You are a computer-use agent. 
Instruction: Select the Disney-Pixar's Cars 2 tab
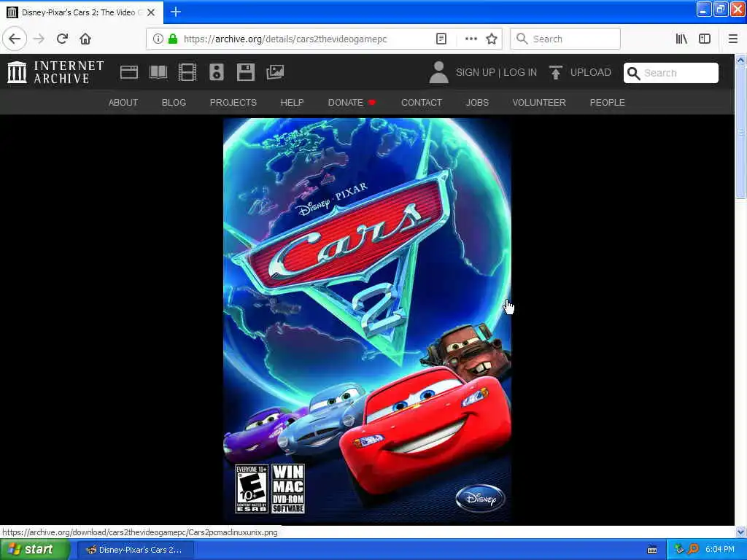pos(82,12)
